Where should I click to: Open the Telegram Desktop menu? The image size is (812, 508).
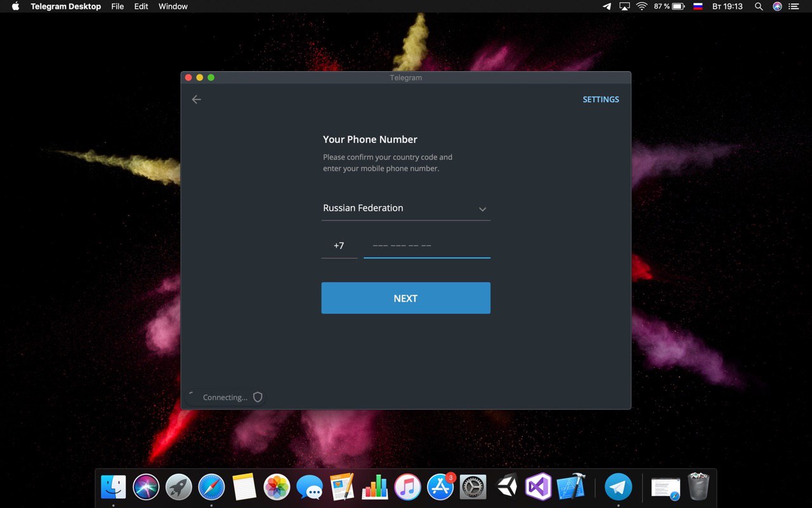pyautogui.click(x=66, y=6)
